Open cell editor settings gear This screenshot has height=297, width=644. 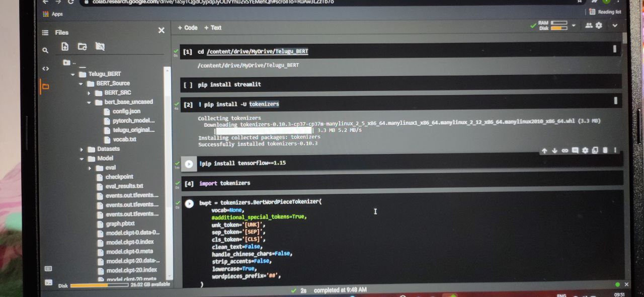point(585,151)
